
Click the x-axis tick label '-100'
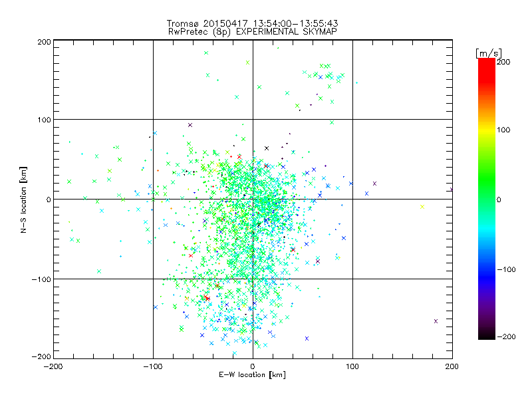(153, 367)
